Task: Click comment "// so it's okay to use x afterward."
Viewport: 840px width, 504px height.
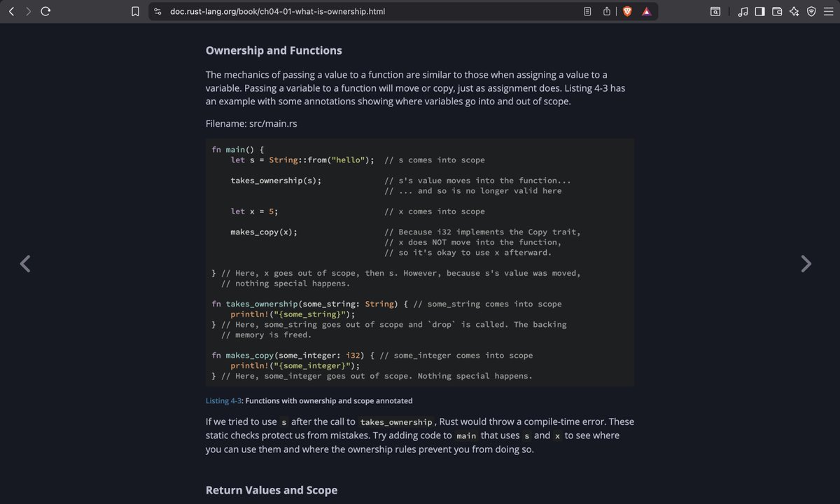Action: [468, 253]
